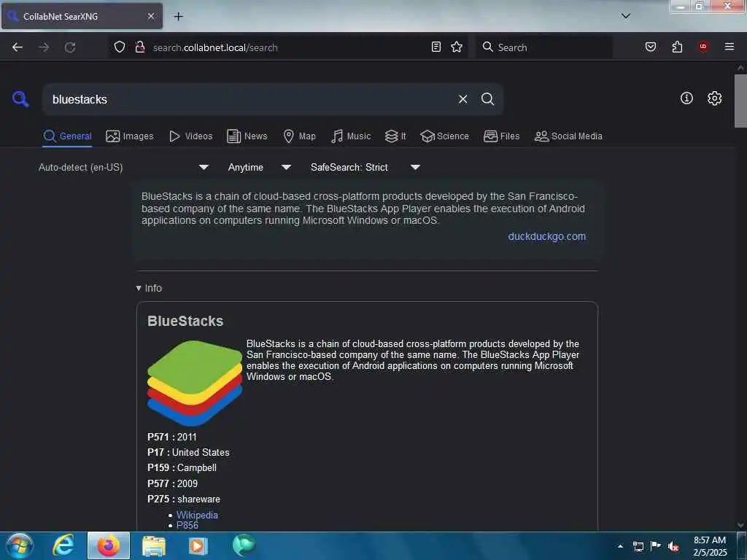Click the page vertical scrollbar thumb
The width and height of the screenshot is (747, 560).
[740, 101]
